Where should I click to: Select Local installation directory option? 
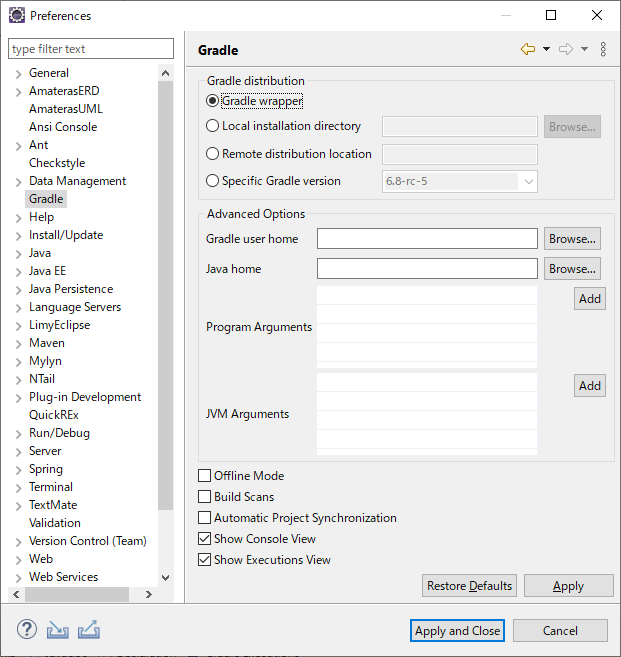click(212, 126)
